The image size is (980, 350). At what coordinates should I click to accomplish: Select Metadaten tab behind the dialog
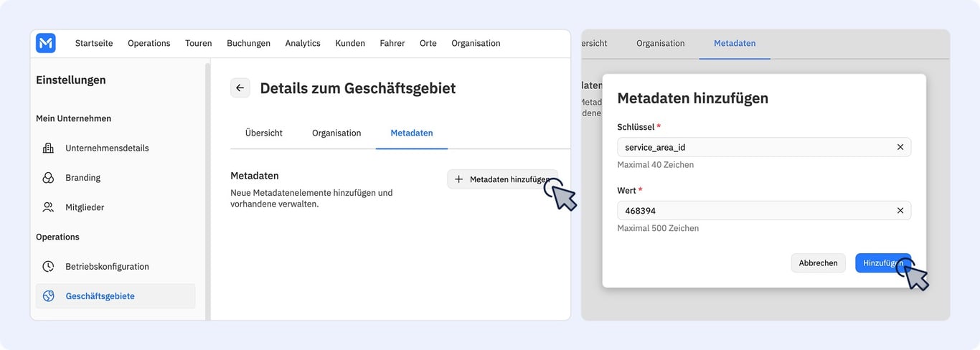coord(735,44)
